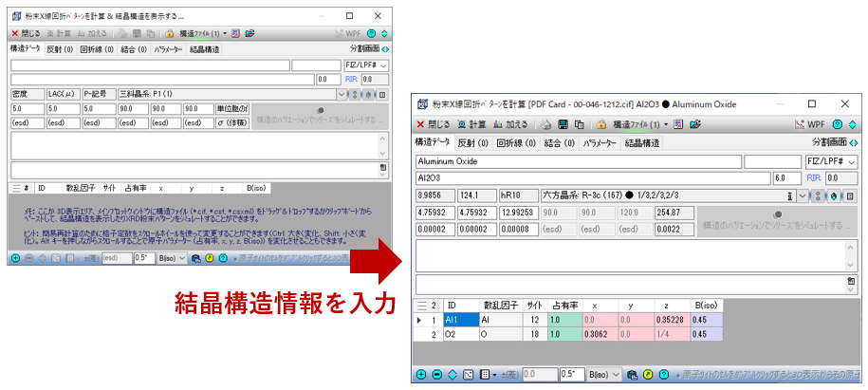Click the add atom plus icon in Aluminum Oxide window
The image size is (868, 390).
tap(421, 375)
